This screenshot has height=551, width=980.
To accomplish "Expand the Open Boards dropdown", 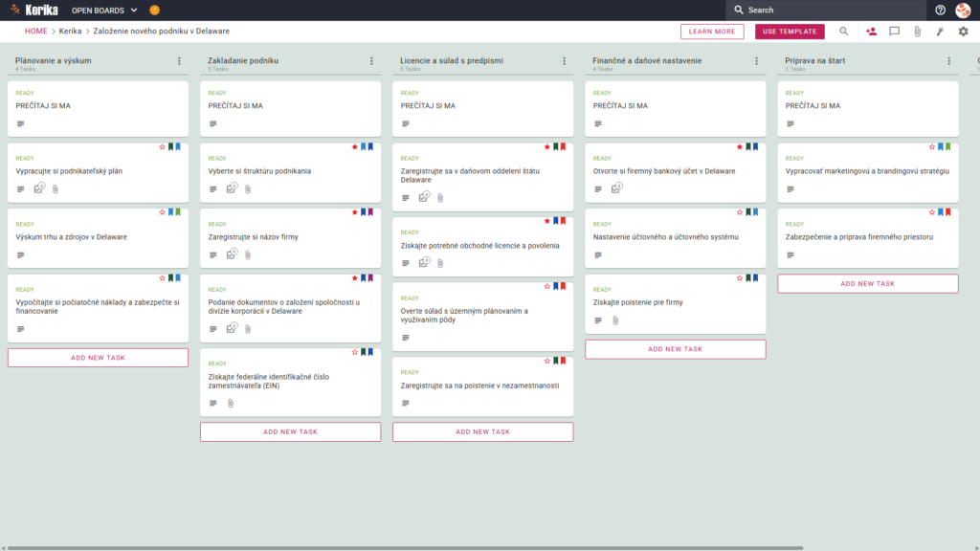I will (x=104, y=10).
